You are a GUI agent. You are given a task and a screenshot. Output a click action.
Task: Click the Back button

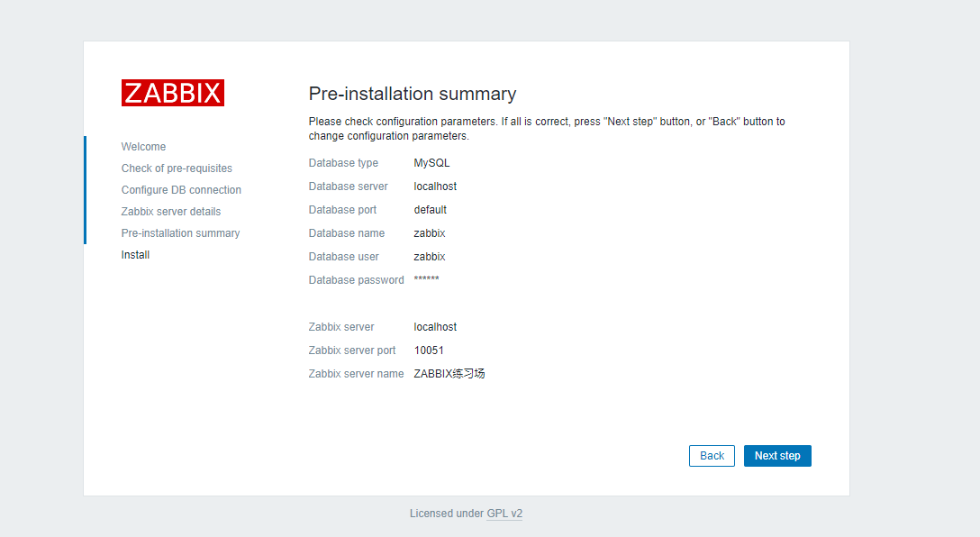pyautogui.click(x=712, y=456)
